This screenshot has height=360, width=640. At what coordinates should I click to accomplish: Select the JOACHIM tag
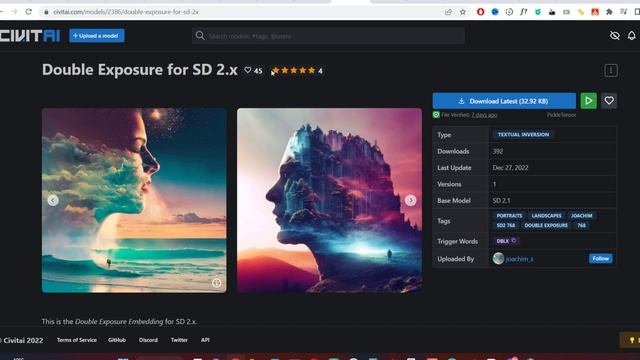coord(581,216)
